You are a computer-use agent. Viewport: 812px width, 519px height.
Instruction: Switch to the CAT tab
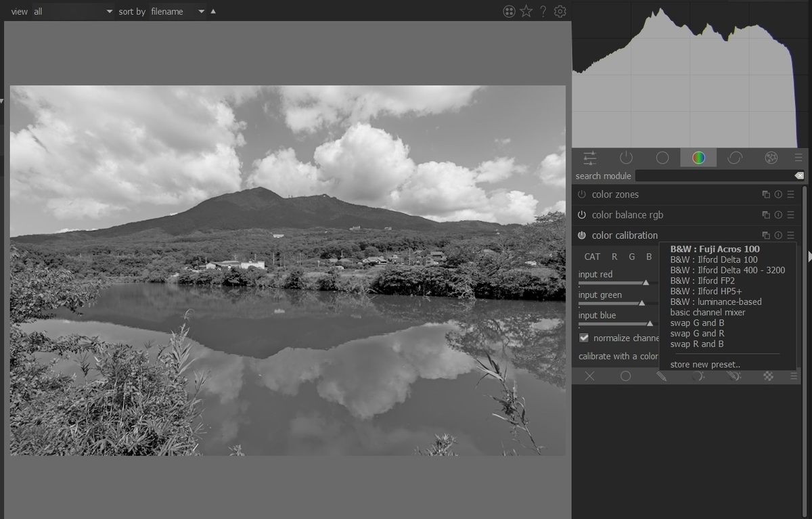[592, 256]
